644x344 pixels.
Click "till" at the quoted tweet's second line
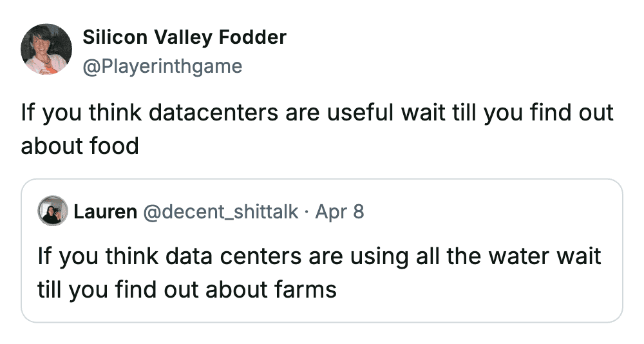[x=49, y=289]
